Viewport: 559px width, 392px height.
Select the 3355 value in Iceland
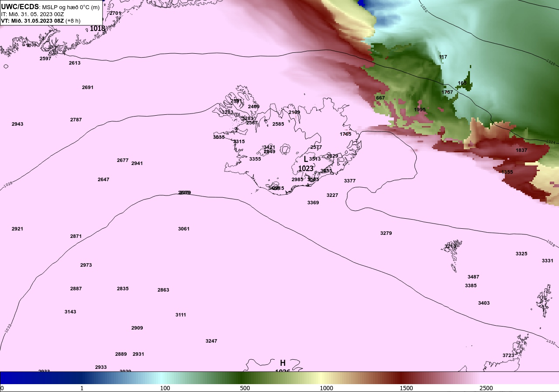point(255,159)
